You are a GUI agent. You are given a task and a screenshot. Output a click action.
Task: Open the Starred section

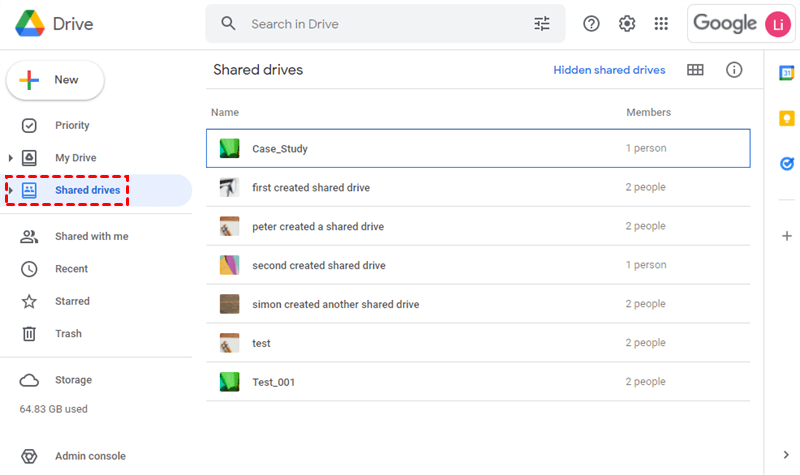72,301
